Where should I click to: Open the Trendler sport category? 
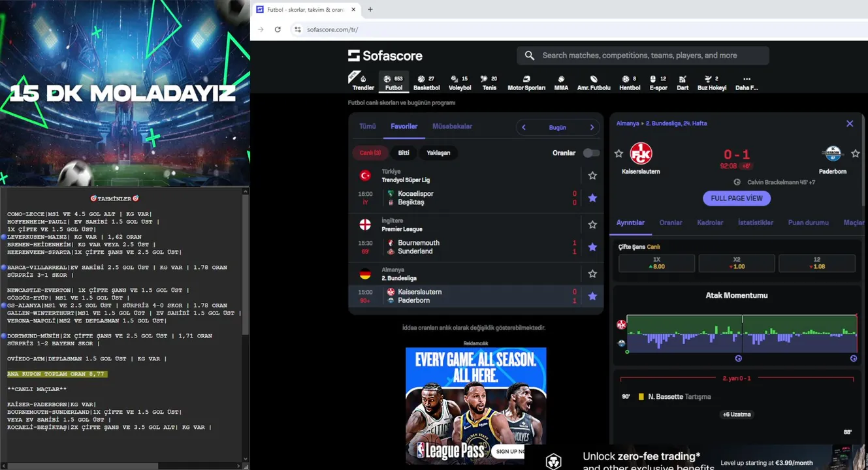pyautogui.click(x=363, y=82)
